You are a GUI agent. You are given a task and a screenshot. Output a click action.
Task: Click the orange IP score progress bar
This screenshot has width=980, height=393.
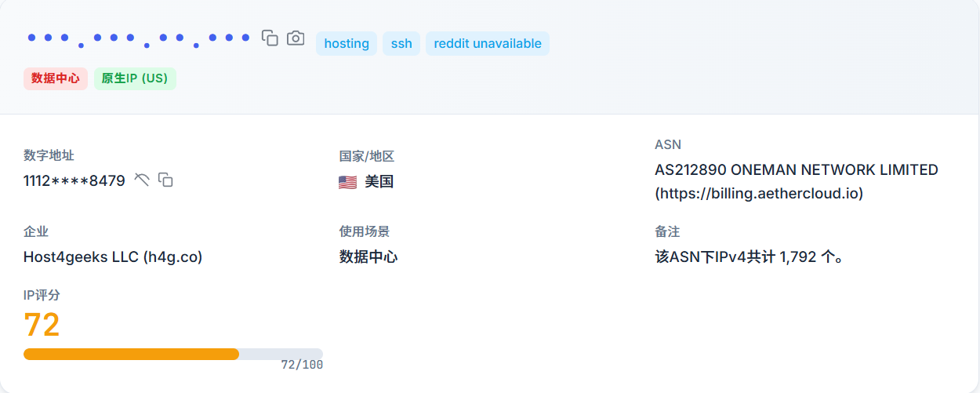[x=132, y=354]
